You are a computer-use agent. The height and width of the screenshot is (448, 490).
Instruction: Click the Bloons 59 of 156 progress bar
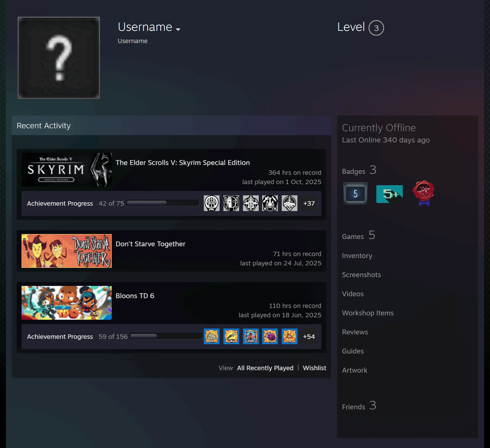166,336
